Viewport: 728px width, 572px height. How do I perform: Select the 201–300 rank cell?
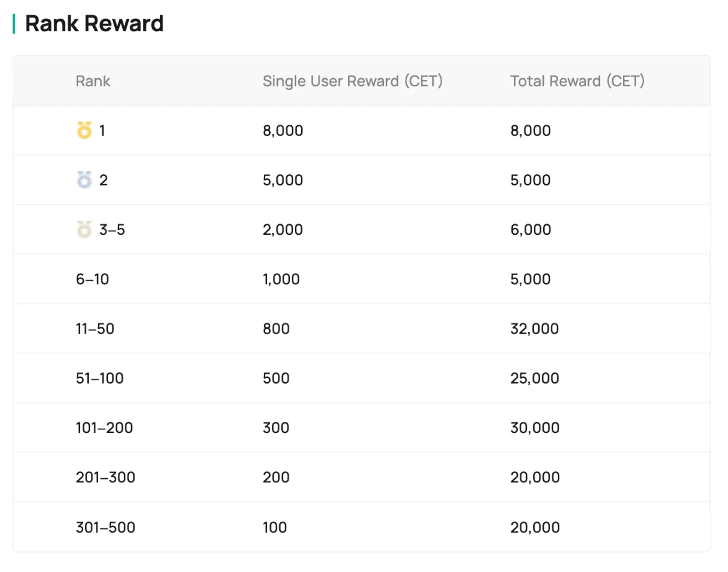click(x=106, y=477)
